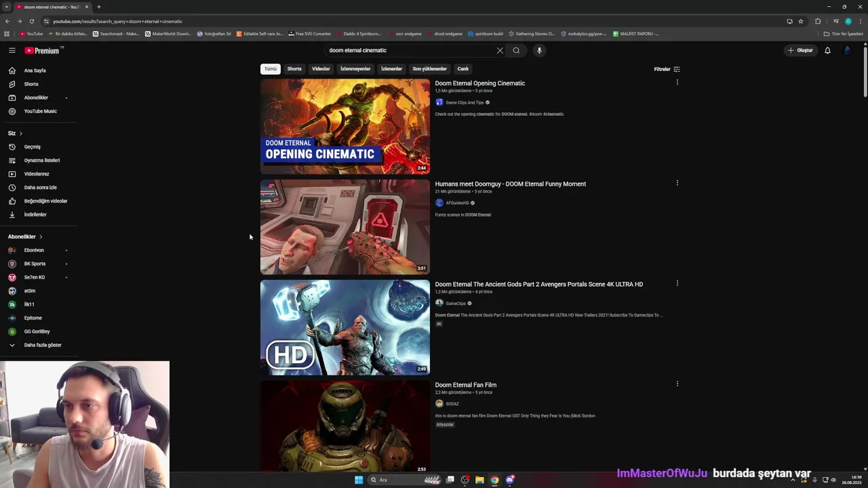Expand the Siz section chevron
The width and height of the screenshot is (868, 488).
pos(20,134)
